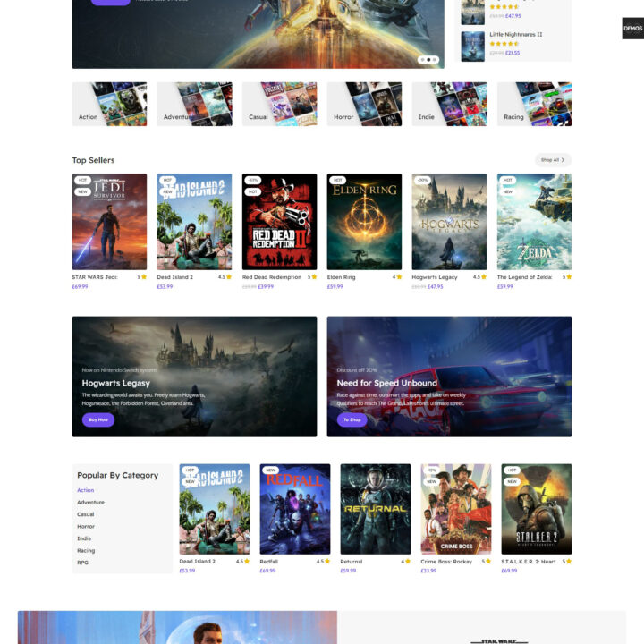Click the Buy Now button on Hogwarts banner
The width and height of the screenshot is (644, 644).
(98, 419)
